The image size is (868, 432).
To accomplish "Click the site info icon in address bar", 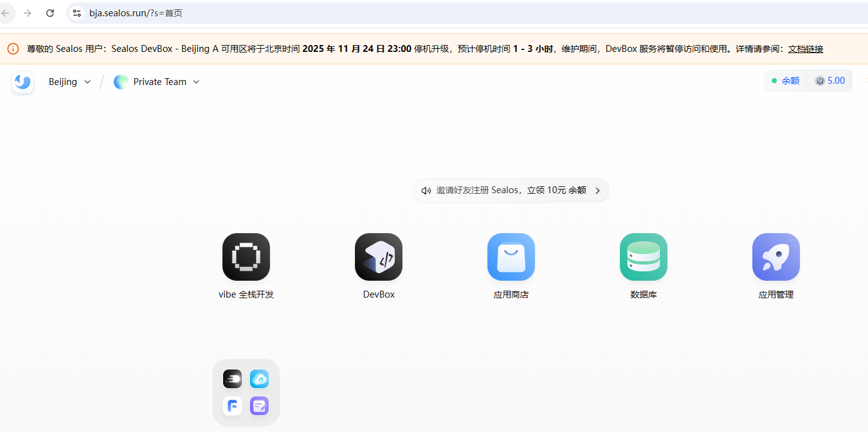I will click(x=77, y=13).
